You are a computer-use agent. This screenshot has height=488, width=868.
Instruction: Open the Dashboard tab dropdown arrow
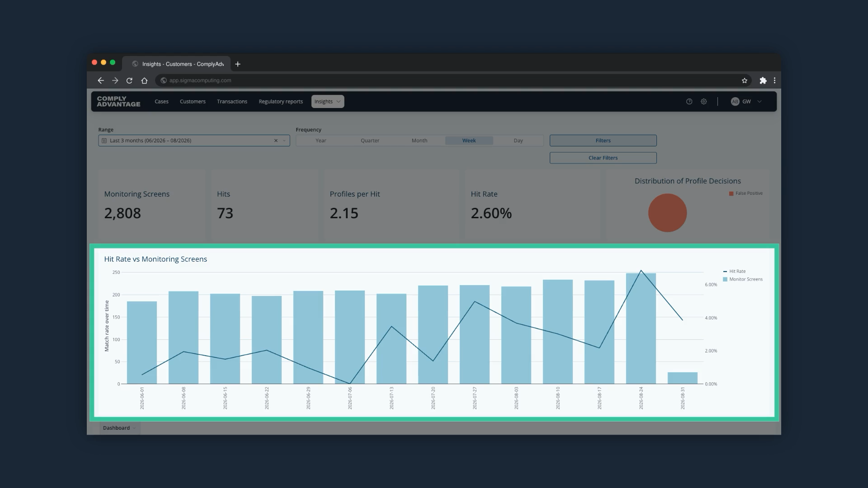(134, 428)
